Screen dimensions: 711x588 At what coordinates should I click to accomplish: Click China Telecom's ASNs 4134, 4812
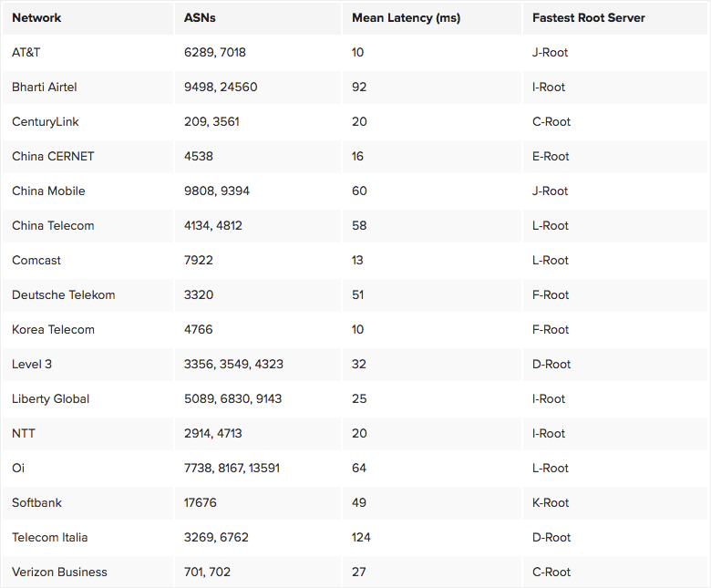(x=213, y=226)
